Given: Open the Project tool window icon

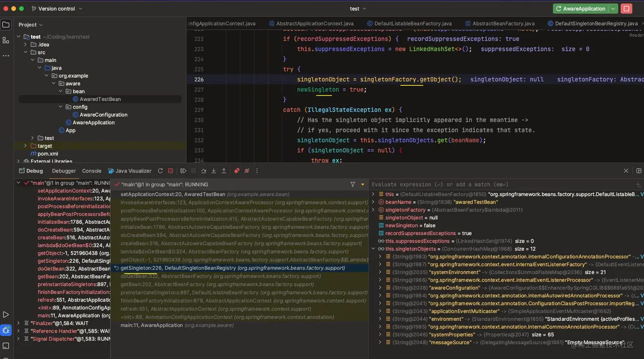Looking at the screenshot, I should (6, 25).
